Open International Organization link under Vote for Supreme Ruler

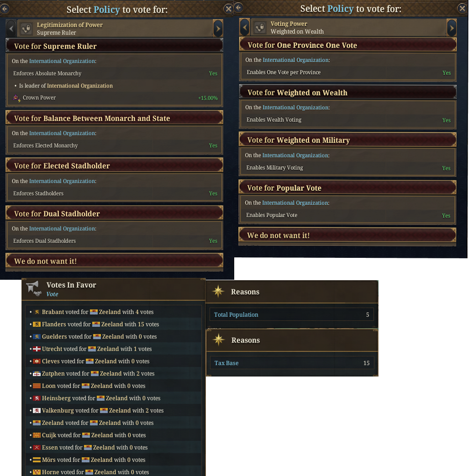pos(62,61)
